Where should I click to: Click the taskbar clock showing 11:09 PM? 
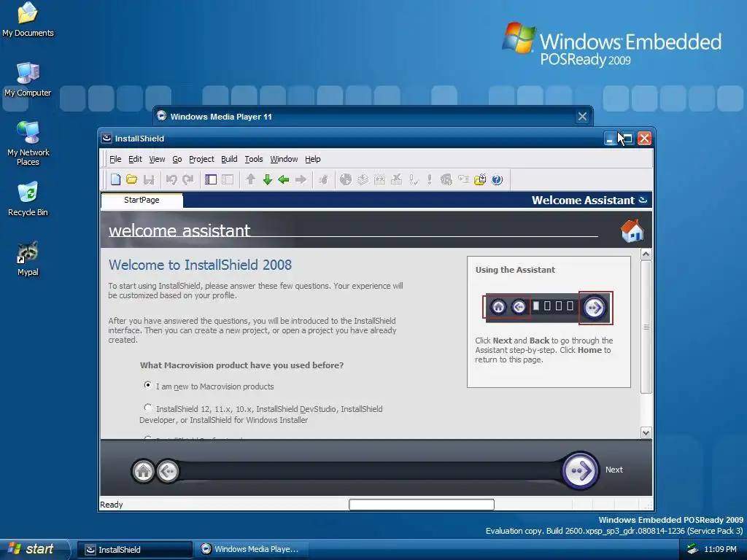pyautogui.click(x=720, y=549)
